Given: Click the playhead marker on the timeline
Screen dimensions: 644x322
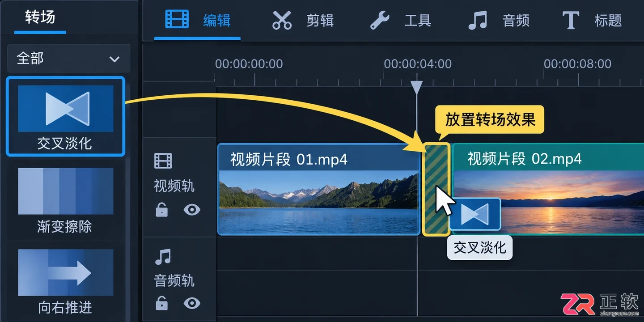Looking at the screenshot, I should (x=417, y=88).
